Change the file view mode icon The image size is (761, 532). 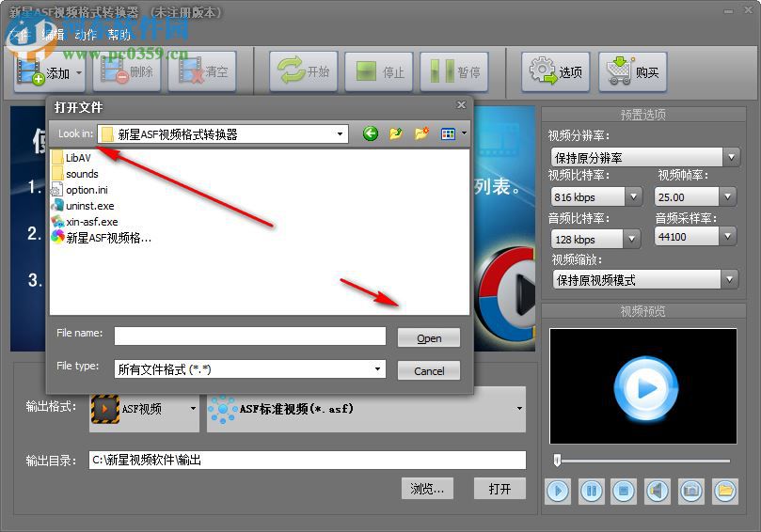point(448,133)
